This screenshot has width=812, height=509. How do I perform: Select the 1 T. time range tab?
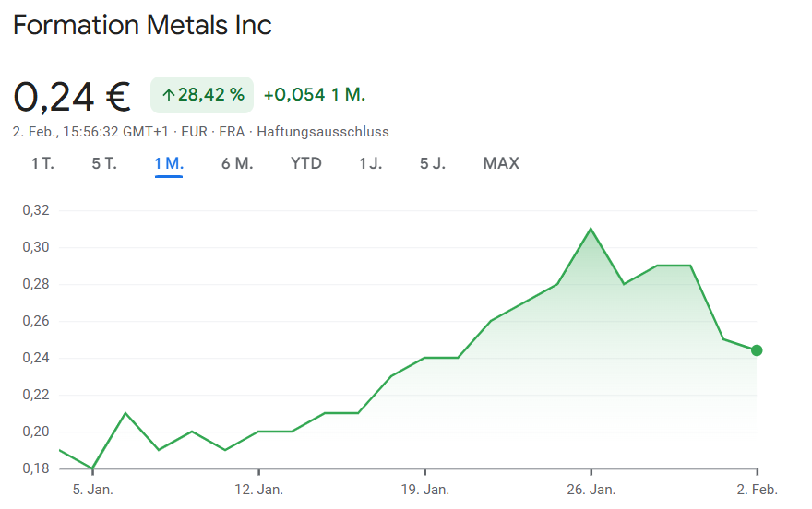pyautogui.click(x=42, y=163)
